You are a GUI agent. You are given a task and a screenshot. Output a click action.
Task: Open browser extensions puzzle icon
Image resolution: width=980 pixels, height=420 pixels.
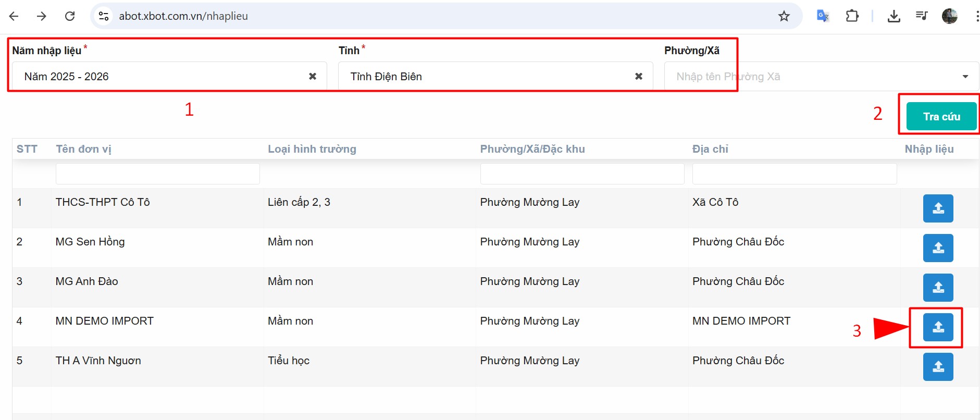click(x=852, y=16)
